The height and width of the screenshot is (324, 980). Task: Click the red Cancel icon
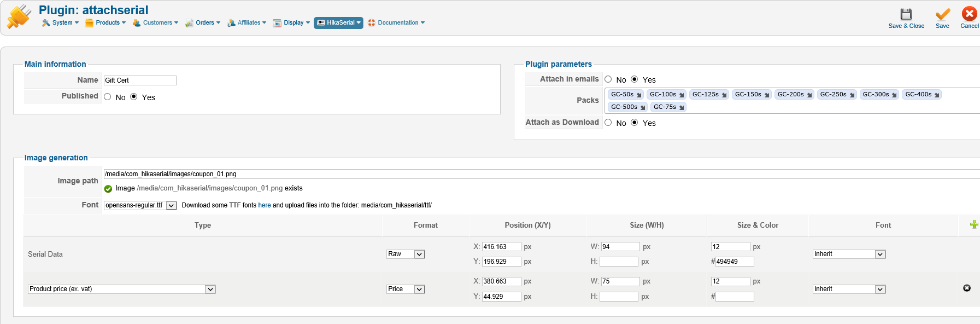click(x=969, y=14)
